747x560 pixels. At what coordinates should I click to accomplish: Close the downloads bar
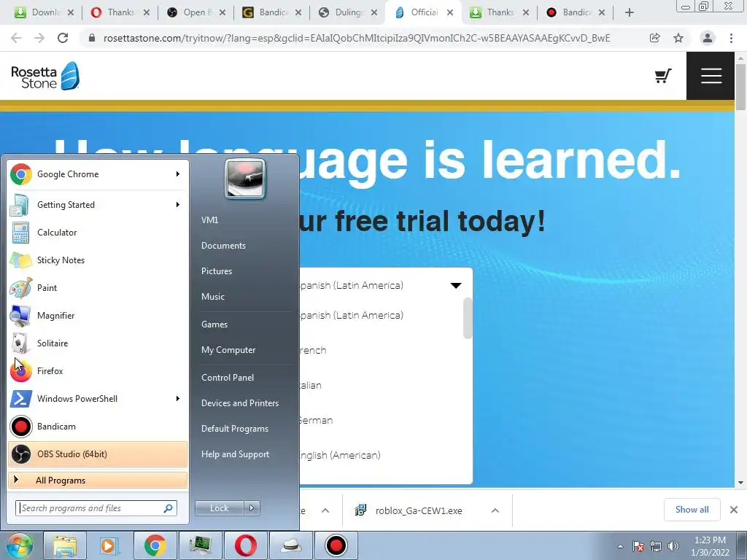click(x=734, y=510)
